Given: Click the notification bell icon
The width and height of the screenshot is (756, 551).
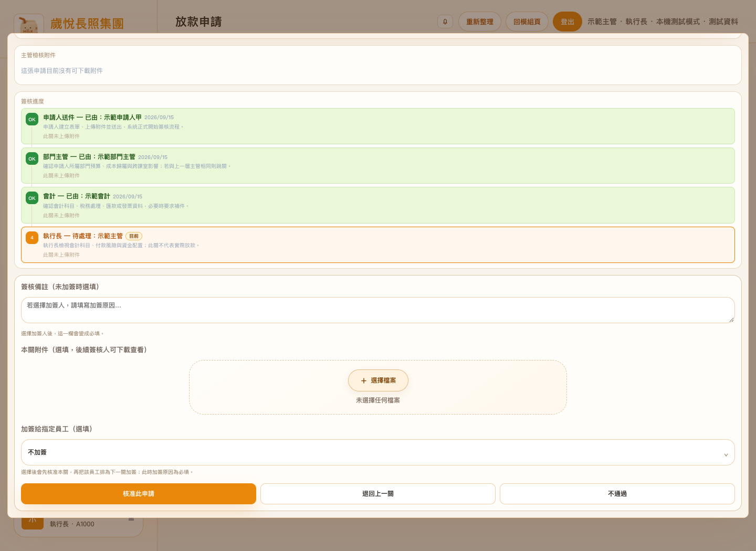Looking at the screenshot, I should coord(445,22).
